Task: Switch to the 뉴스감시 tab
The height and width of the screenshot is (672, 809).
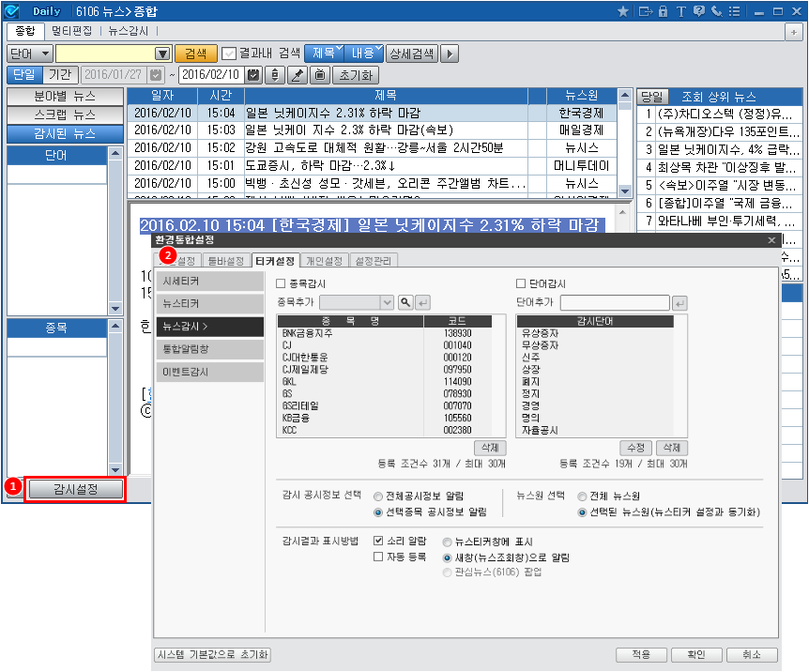Action: pyautogui.click(x=128, y=31)
